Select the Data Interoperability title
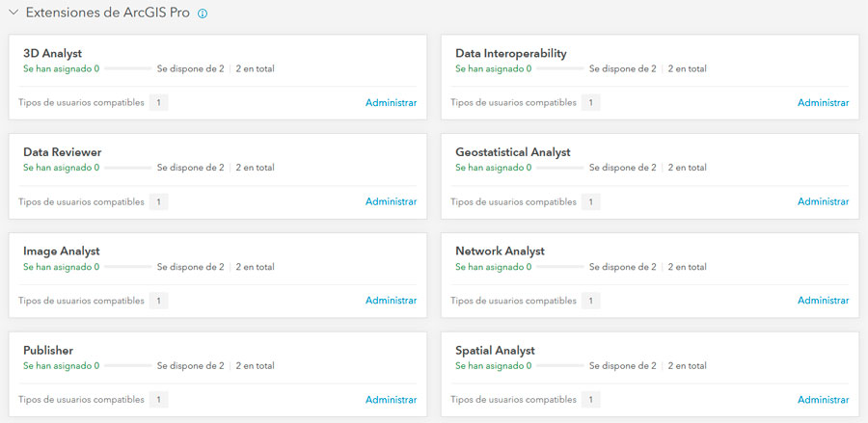Screen dimensions: 868x423 pyautogui.click(x=511, y=54)
